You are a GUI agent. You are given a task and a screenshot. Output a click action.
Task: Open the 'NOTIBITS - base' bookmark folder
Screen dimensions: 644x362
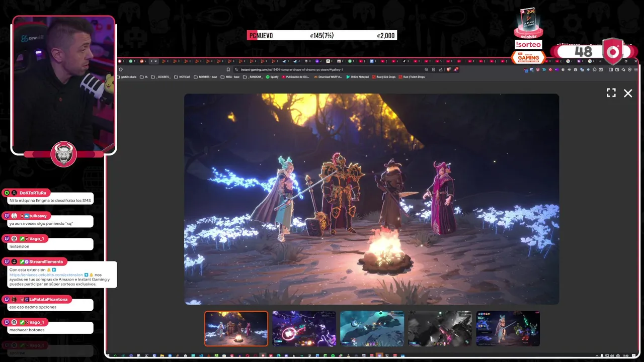point(205,77)
